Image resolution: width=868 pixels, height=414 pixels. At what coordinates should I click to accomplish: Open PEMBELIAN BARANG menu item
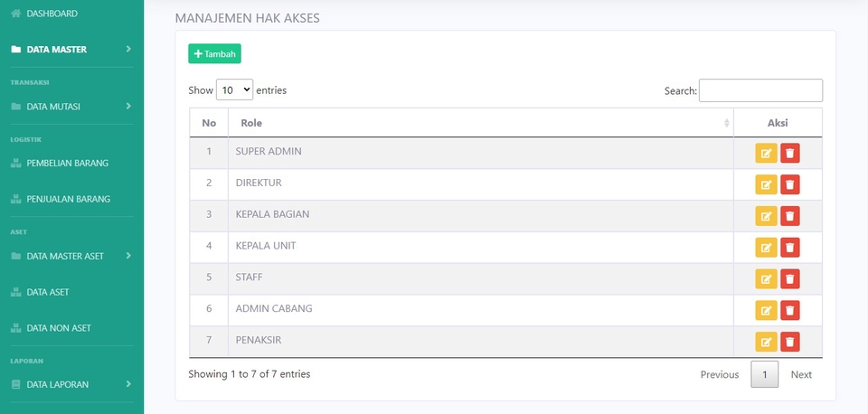click(x=67, y=163)
